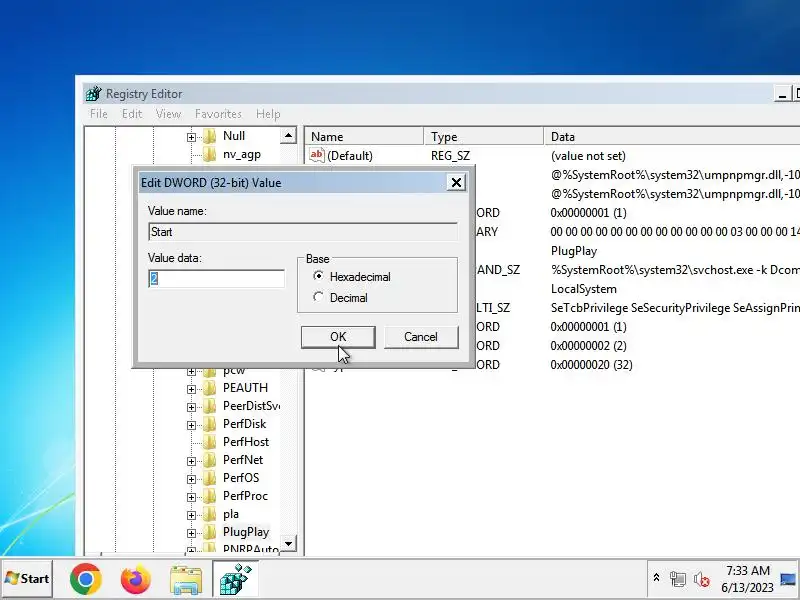Expand the PeerDistSvc tree node

pos(191,407)
